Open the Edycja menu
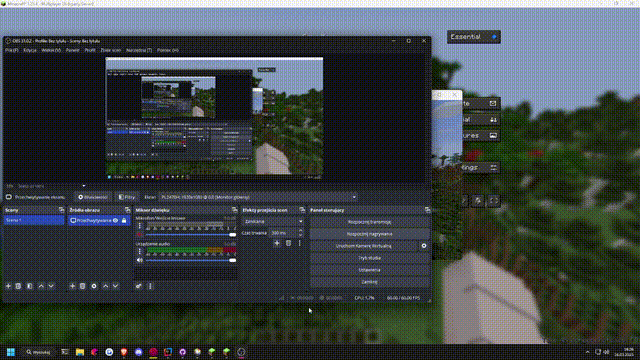The image size is (640, 360). (30, 50)
